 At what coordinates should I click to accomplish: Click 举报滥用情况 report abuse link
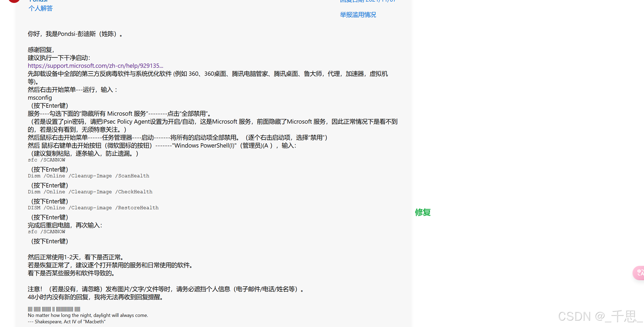(x=358, y=15)
